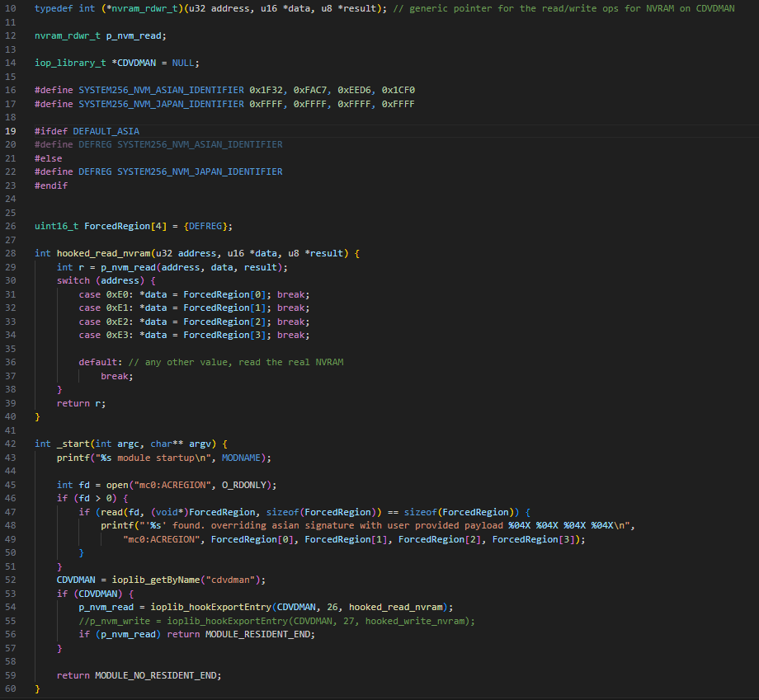Click the 'generic pointer' comment on the typedef line
This screenshot has height=700, width=759.
click(564, 9)
